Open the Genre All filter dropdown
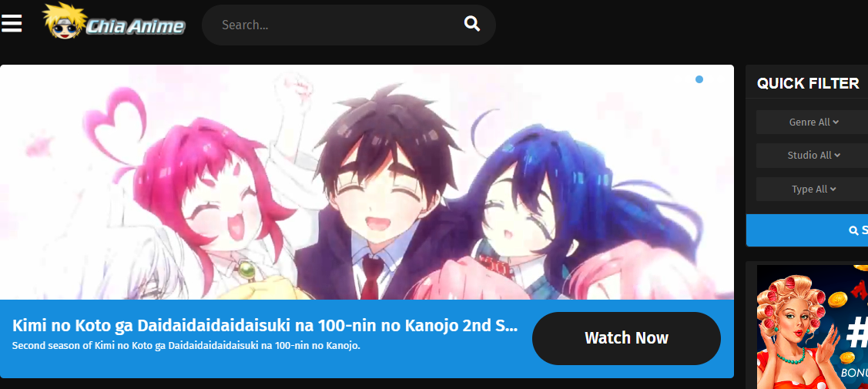 click(813, 122)
